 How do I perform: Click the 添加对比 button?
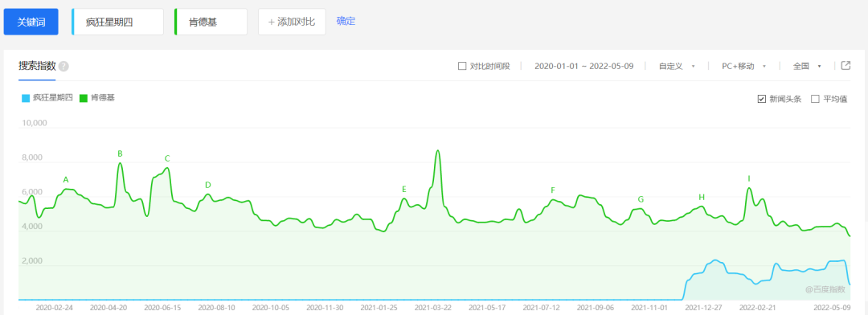click(292, 22)
